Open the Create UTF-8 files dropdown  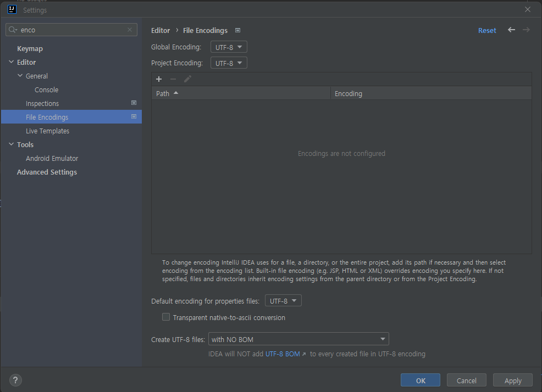[298, 339]
